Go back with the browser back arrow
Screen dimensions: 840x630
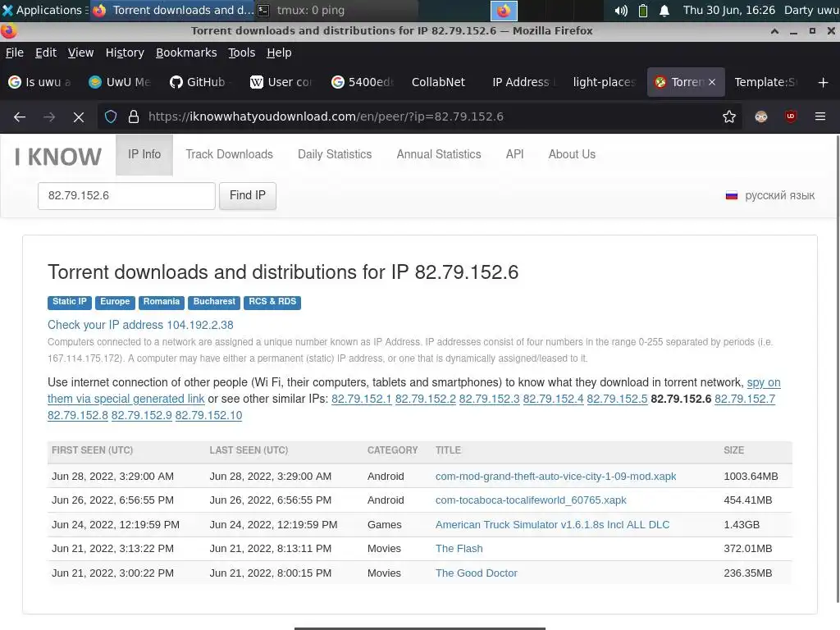pyautogui.click(x=20, y=116)
